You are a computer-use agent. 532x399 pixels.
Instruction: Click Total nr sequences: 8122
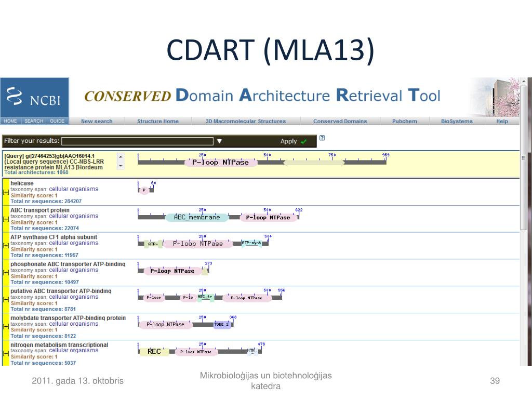pos(44,336)
